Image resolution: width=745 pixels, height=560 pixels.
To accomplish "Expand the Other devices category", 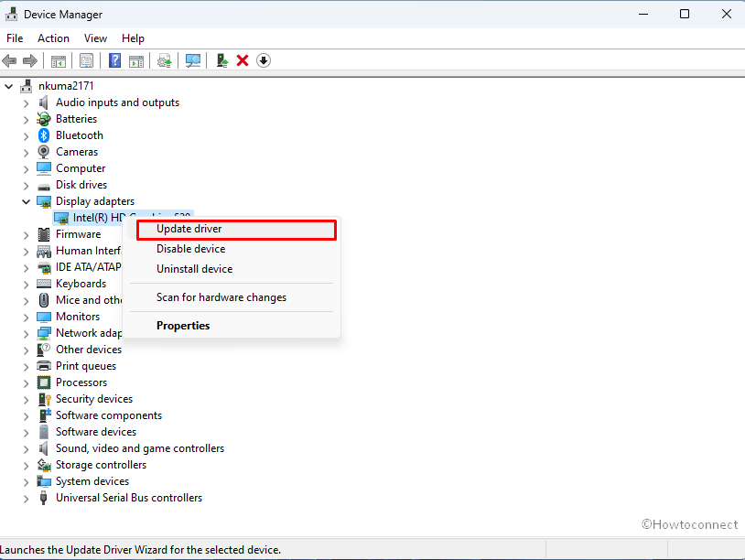I will [27, 350].
